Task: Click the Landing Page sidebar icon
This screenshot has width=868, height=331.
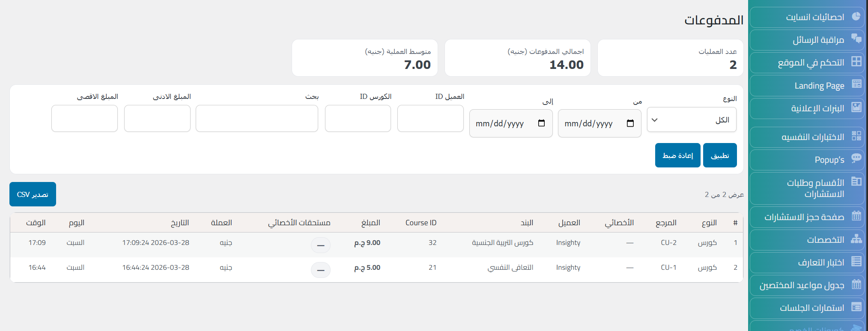Action: click(856, 84)
